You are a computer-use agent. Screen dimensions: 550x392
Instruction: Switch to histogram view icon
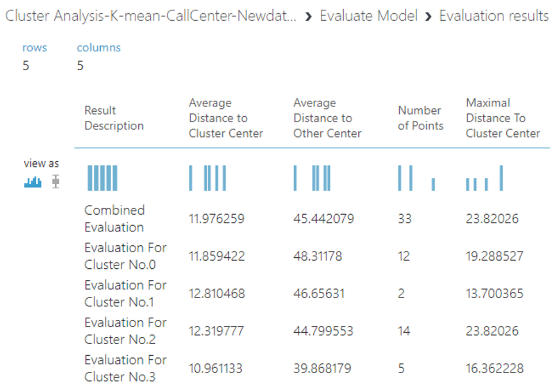pos(33,182)
